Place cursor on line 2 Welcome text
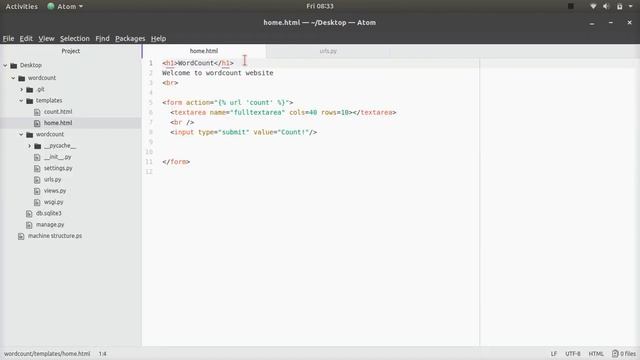The height and width of the screenshot is (360, 640). click(218, 73)
